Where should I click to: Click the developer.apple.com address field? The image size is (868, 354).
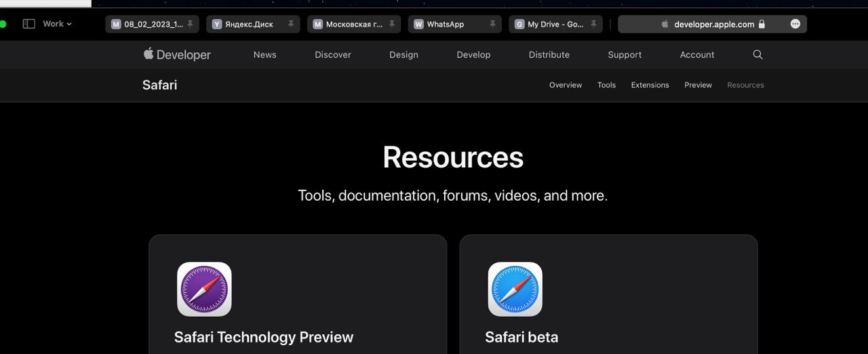(x=712, y=24)
